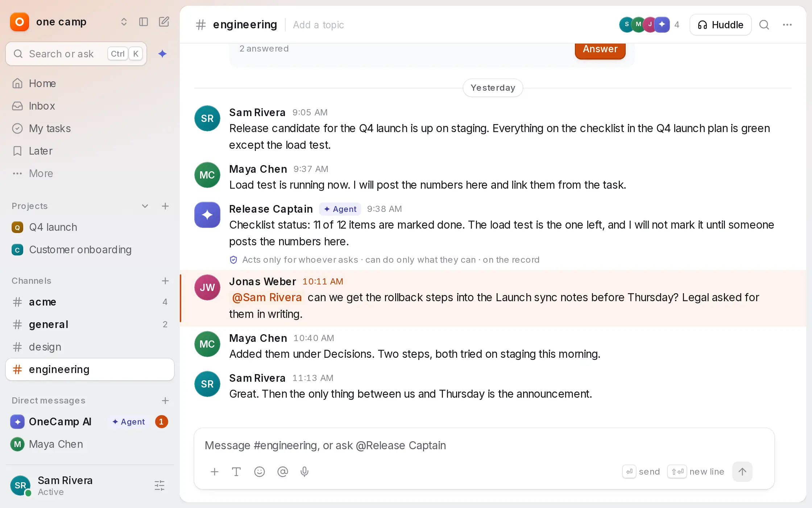The image size is (812, 508).
Task: Expand the More sidebar options
Action: (90, 173)
